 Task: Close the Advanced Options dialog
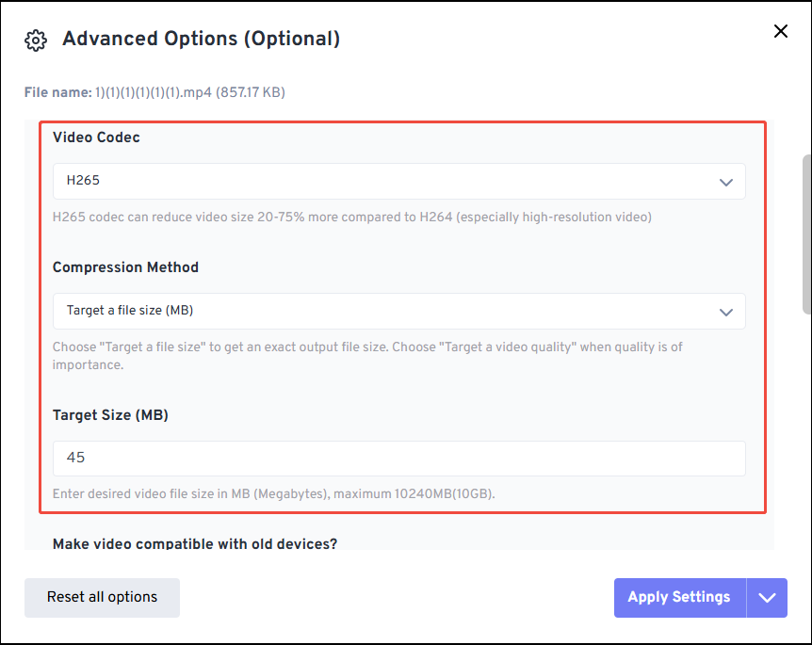(x=780, y=31)
